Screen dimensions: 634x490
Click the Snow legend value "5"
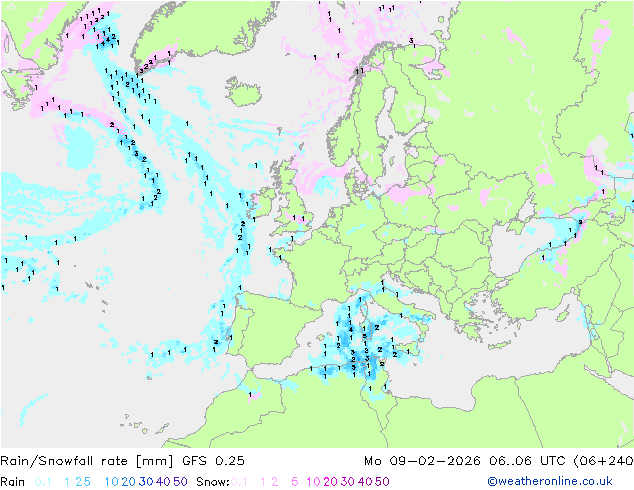tap(295, 482)
